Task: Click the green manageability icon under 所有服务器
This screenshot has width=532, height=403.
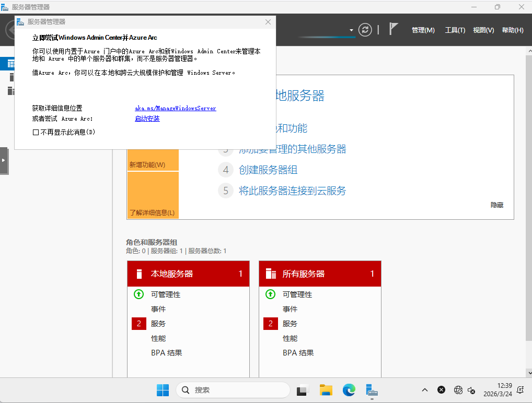Action: point(271,294)
